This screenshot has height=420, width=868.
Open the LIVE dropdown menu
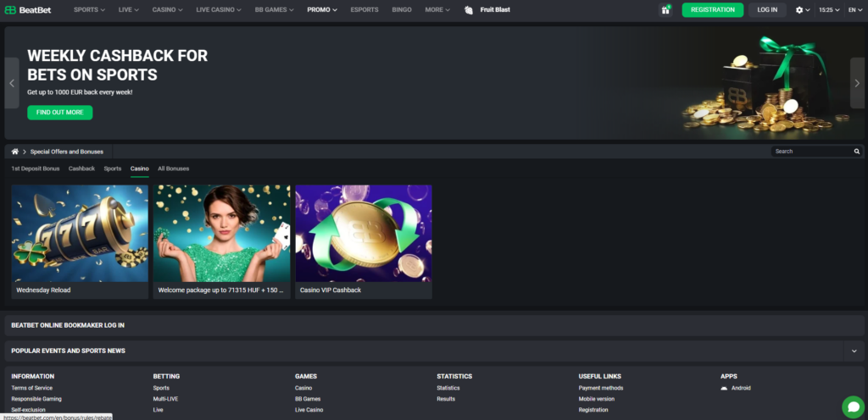[x=129, y=10]
